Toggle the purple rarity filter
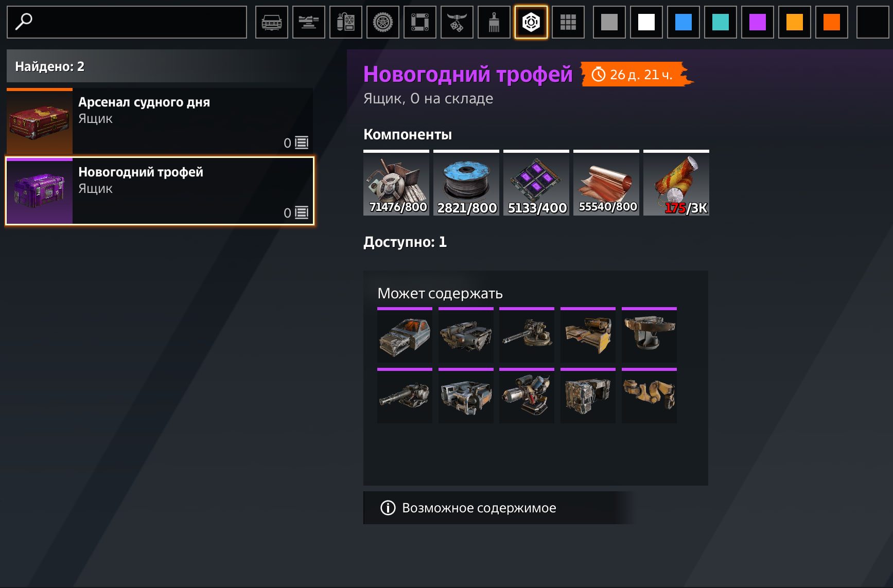The width and height of the screenshot is (893, 588). point(758,22)
